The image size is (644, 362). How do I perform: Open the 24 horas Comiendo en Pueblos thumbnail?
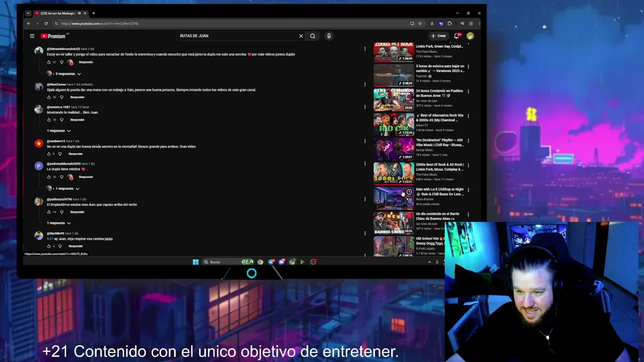[393, 100]
